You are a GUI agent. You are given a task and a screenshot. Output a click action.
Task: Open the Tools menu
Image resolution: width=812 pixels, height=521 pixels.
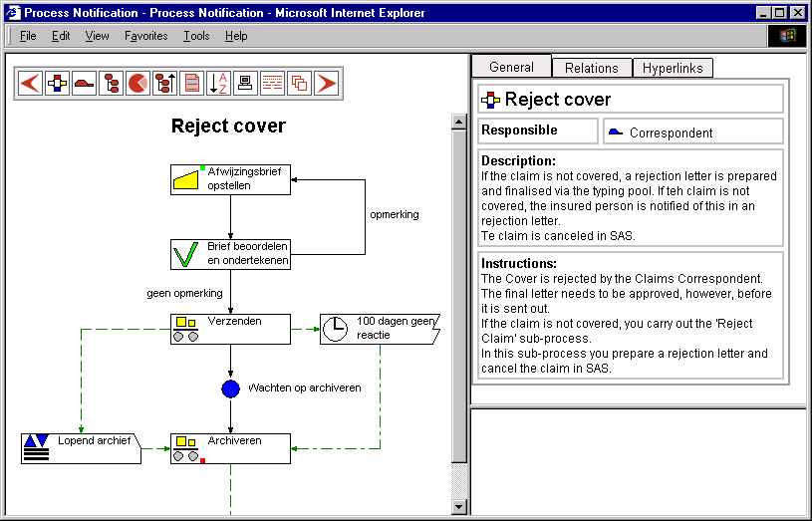pyautogui.click(x=196, y=36)
